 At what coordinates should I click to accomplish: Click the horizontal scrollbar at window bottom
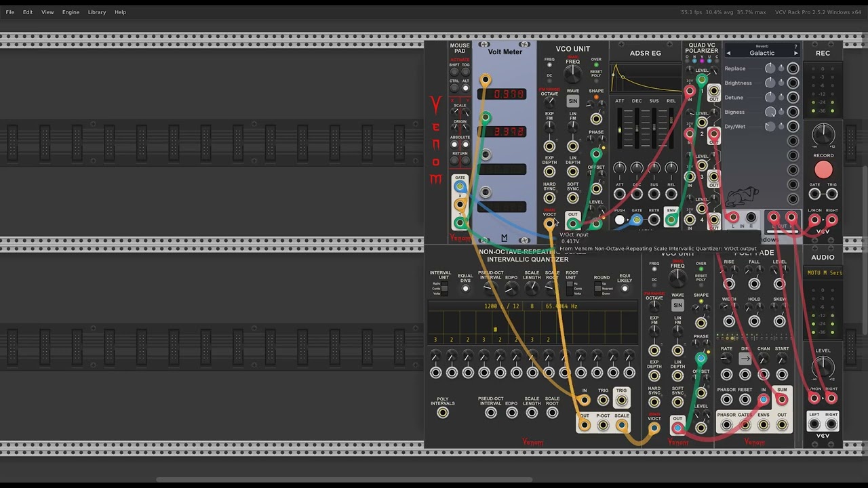(344, 480)
